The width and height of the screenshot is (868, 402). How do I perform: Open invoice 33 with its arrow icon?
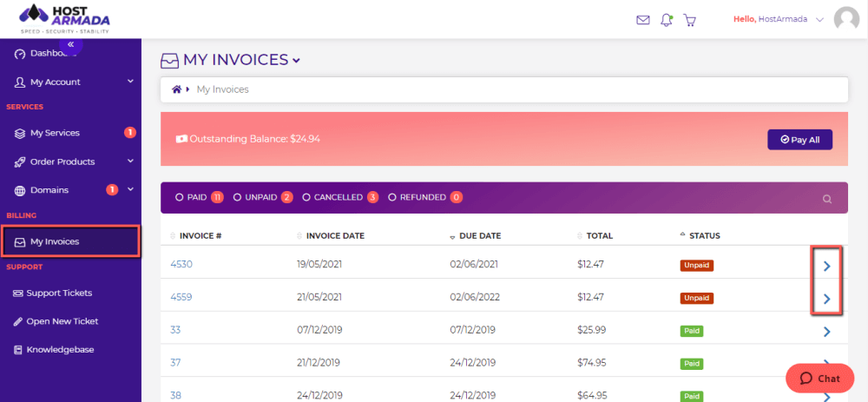pos(827,332)
